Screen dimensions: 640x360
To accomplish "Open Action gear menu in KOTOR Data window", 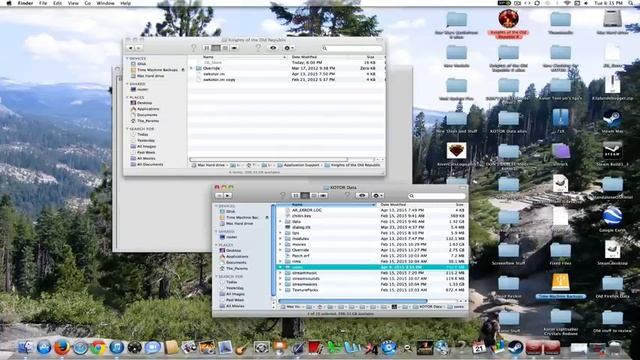I will pos(378,196).
